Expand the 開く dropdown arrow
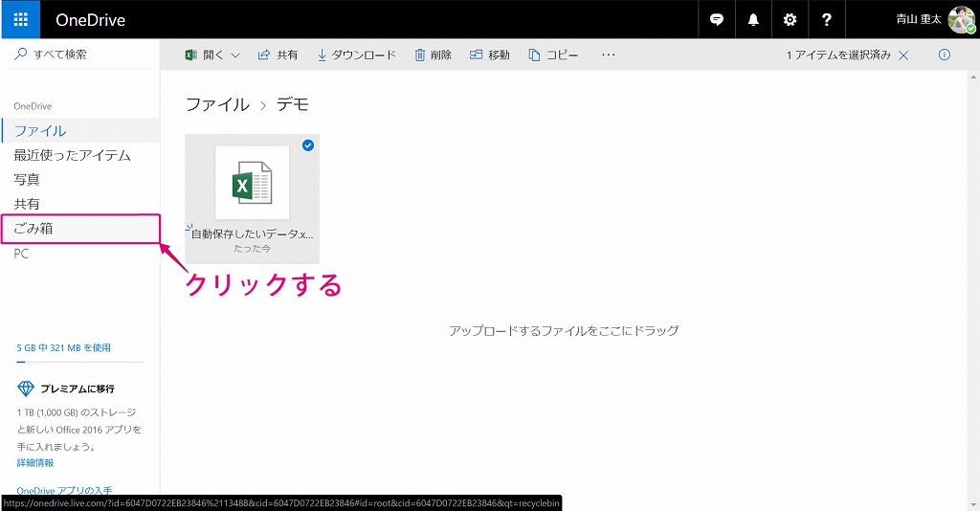The image size is (980, 511). coord(235,56)
